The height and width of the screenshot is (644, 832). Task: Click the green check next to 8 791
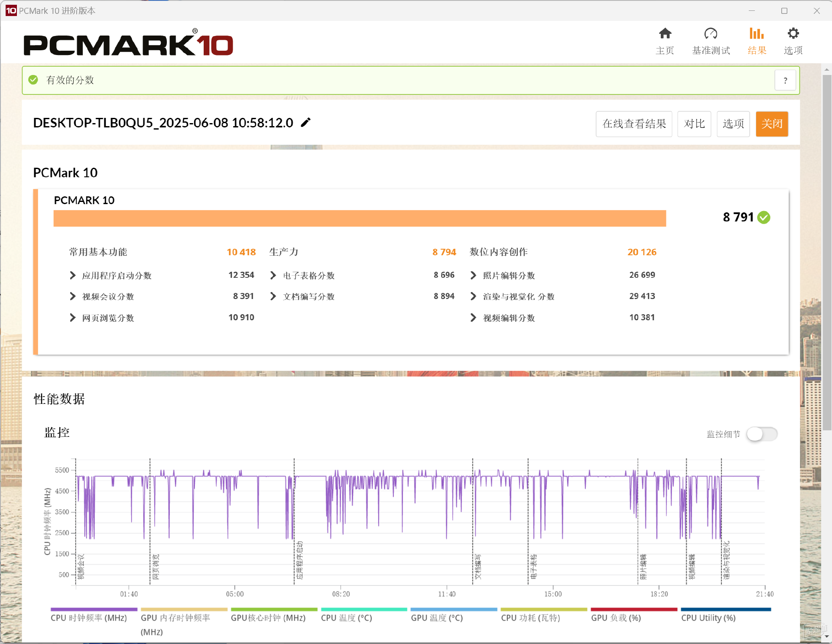pos(764,217)
